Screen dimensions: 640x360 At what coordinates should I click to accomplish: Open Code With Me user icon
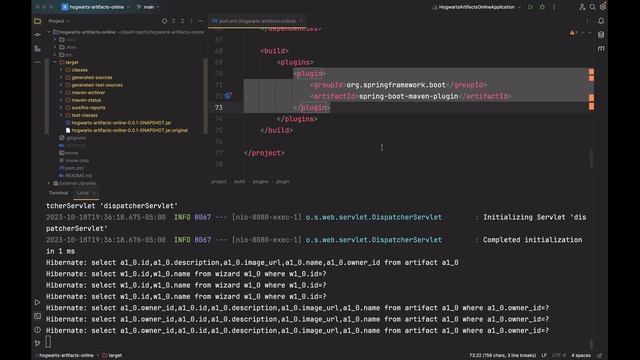582,7
